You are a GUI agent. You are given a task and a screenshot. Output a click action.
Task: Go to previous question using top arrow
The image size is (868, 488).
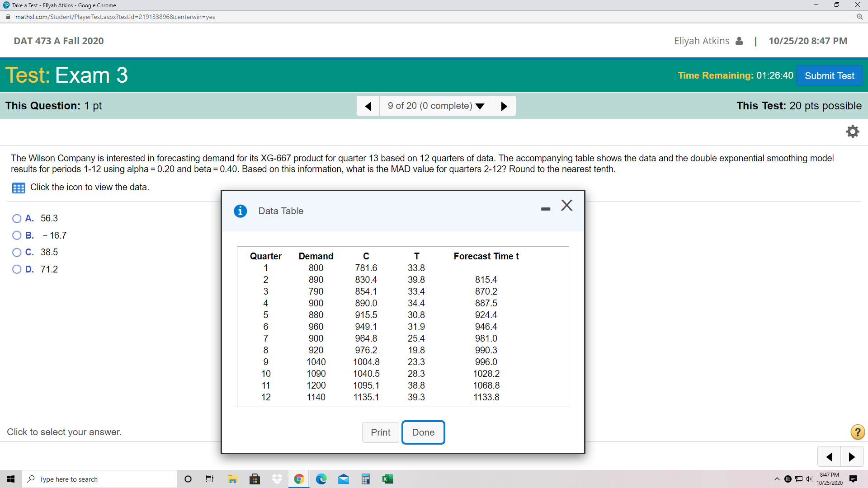pyautogui.click(x=368, y=106)
